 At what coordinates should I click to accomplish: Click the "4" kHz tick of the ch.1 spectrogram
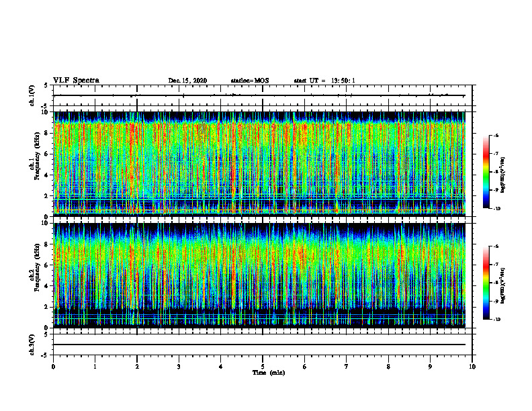[47, 175]
